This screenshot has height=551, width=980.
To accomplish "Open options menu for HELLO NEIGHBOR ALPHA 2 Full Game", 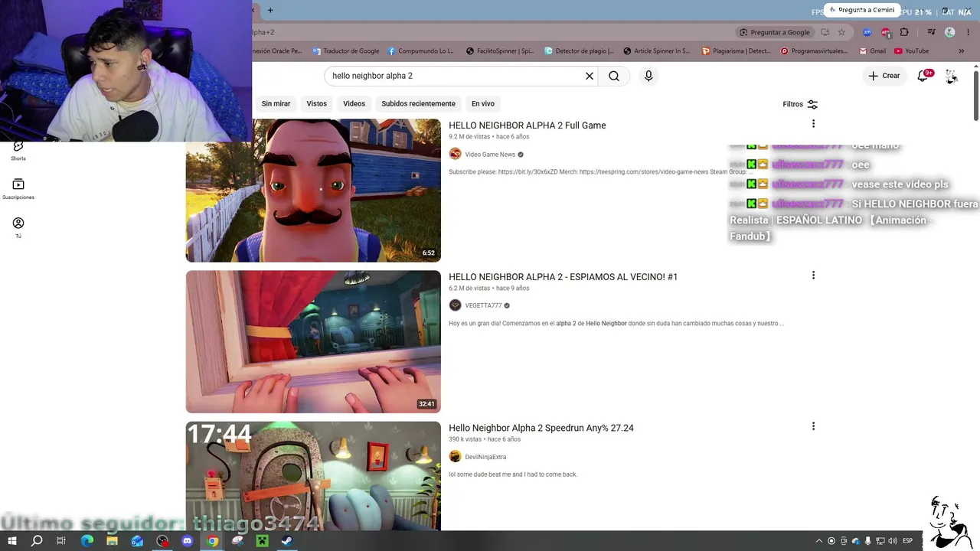I will (x=813, y=124).
